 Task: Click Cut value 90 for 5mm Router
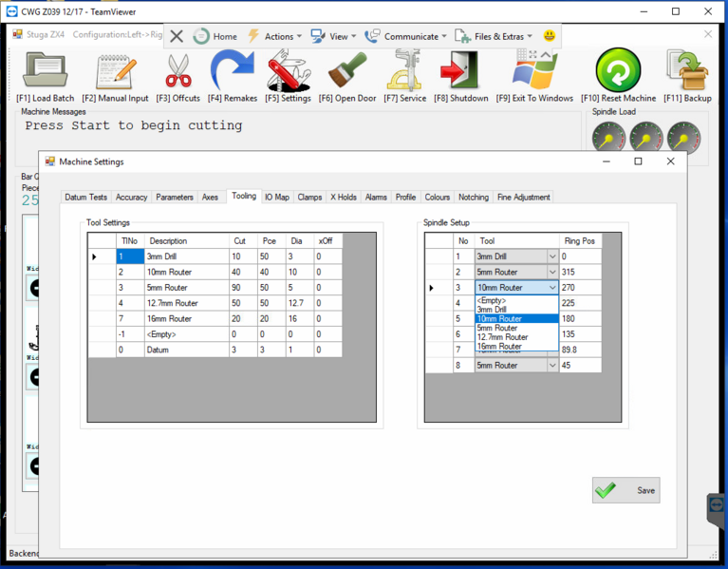(x=243, y=288)
